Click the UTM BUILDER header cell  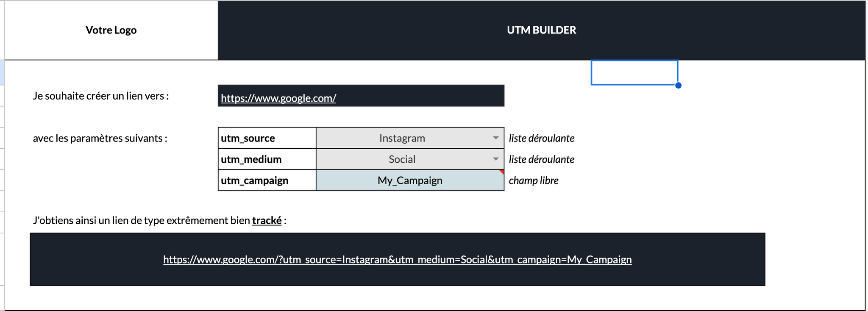pos(541,30)
